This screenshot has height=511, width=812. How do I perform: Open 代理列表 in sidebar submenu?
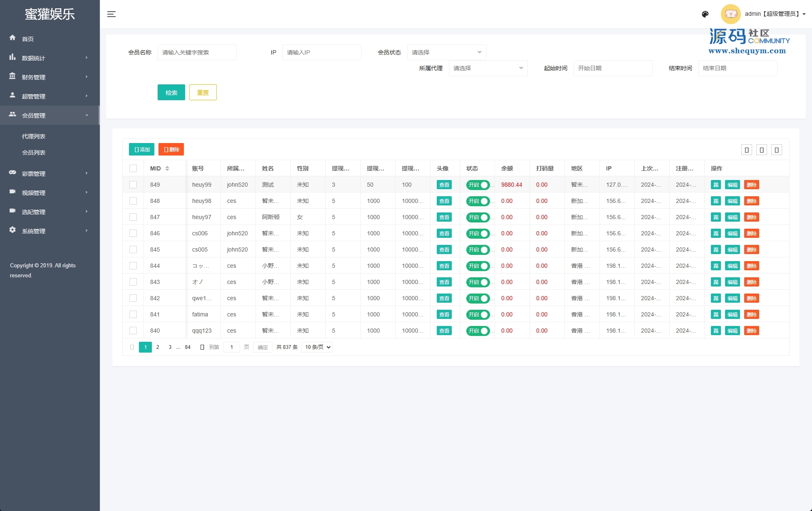[x=34, y=136]
